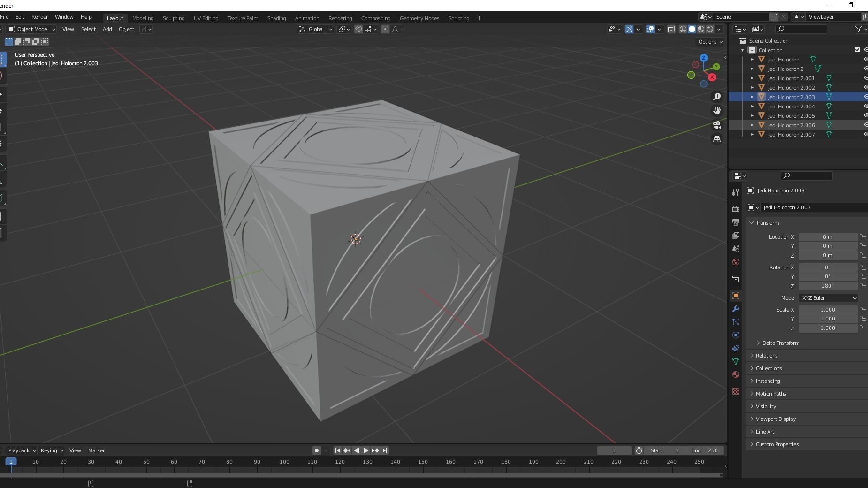Add a new workspace with plus button
868x488 pixels.
click(479, 18)
